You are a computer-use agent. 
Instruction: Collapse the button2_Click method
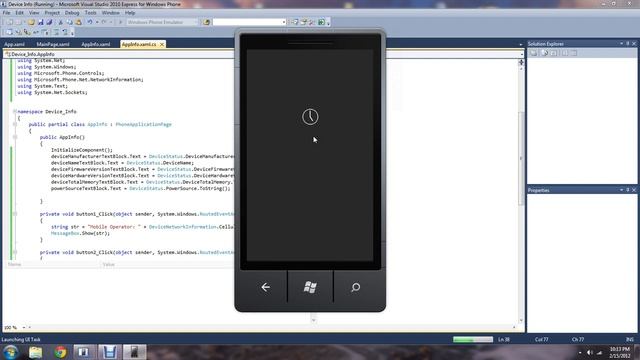point(15,252)
